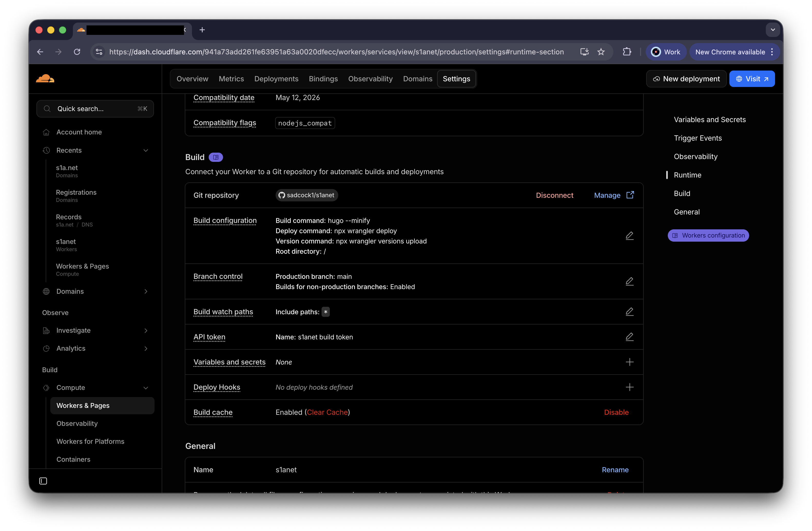Image resolution: width=812 pixels, height=531 pixels.
Task: Bookmark page with star icon
Action: point(601,52)
